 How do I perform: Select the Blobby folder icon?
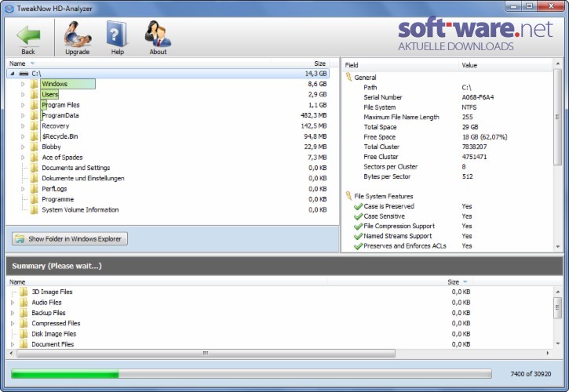click(x=34, y=147)
